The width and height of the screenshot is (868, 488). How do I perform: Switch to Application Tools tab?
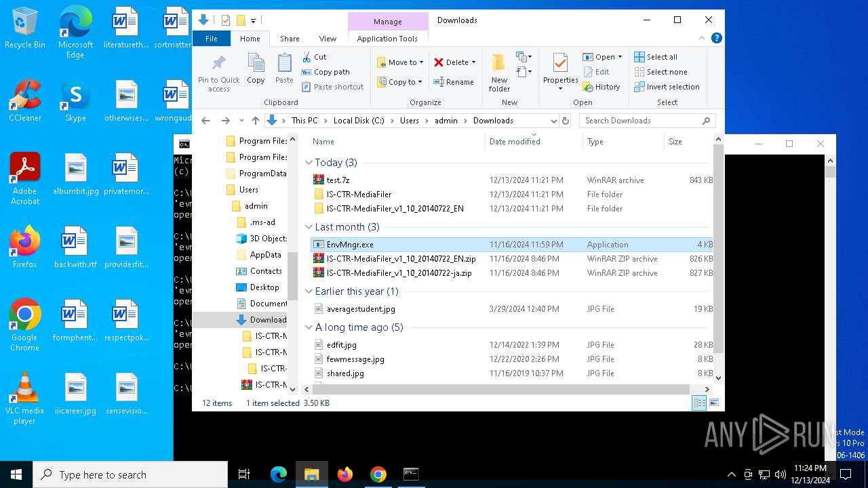pyautogui.click(x=387, y=39)
